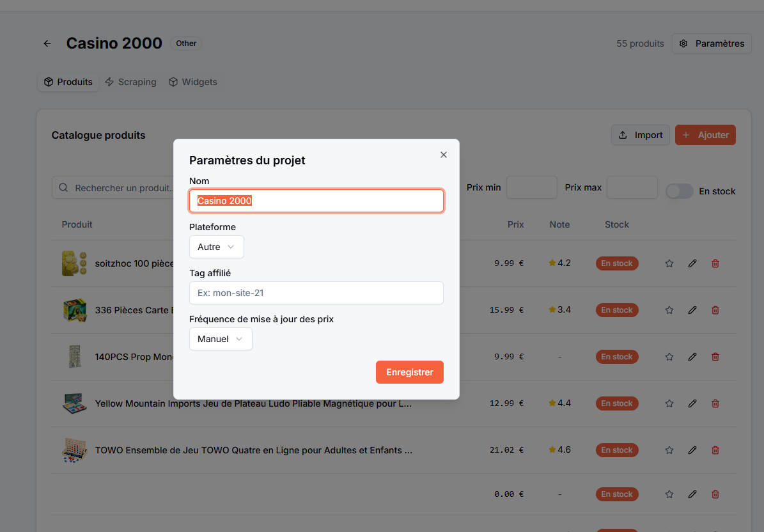Favorite the 140PCS Prop Money product star
This screenshot has height=532, width=764.
tap(669, 357)
